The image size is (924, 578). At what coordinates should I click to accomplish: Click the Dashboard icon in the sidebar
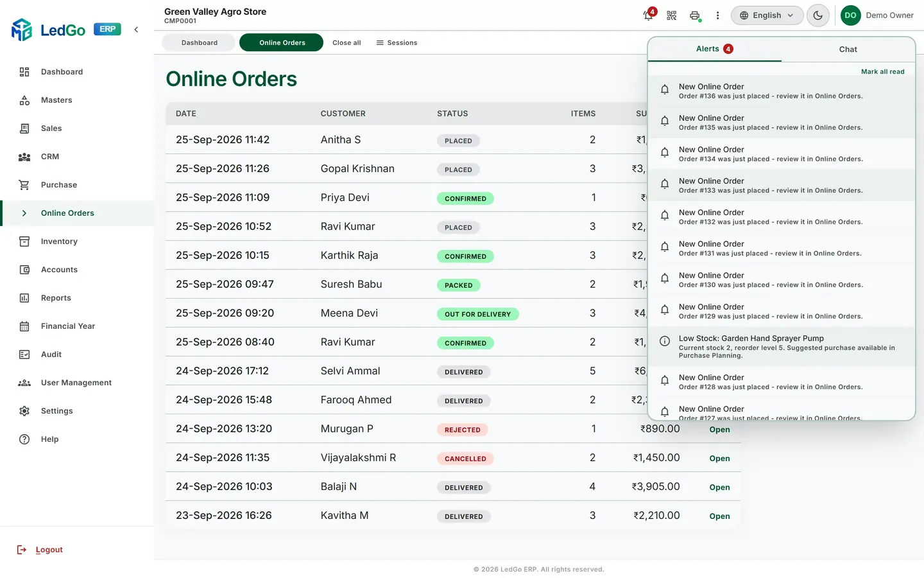24,72
